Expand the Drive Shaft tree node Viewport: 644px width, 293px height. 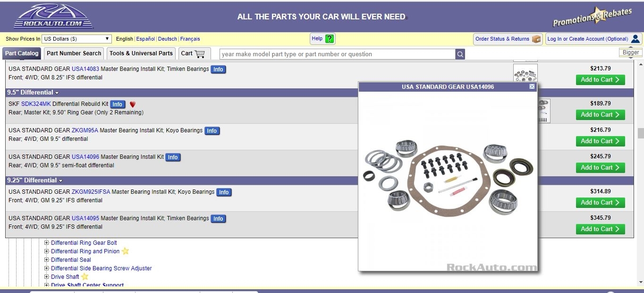47,277
